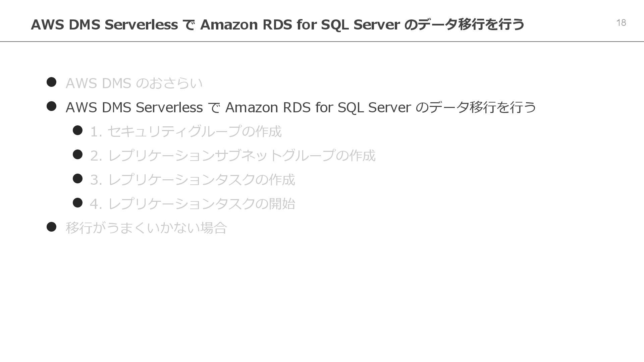Select '2. レプリケーションサブネットグループの作成' sub-item
This screenshot has height=362, width=644.
[x=233, y=156]
